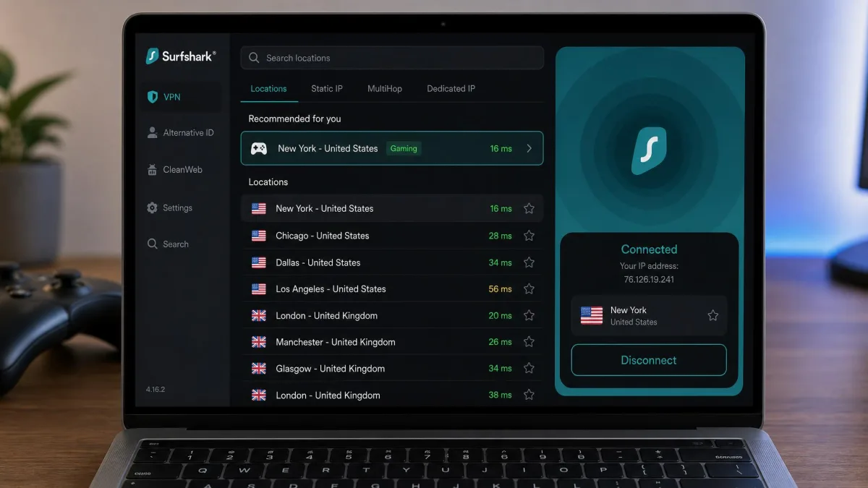Open CleanWeb from the sidebar icon

(x=152, y=170)
